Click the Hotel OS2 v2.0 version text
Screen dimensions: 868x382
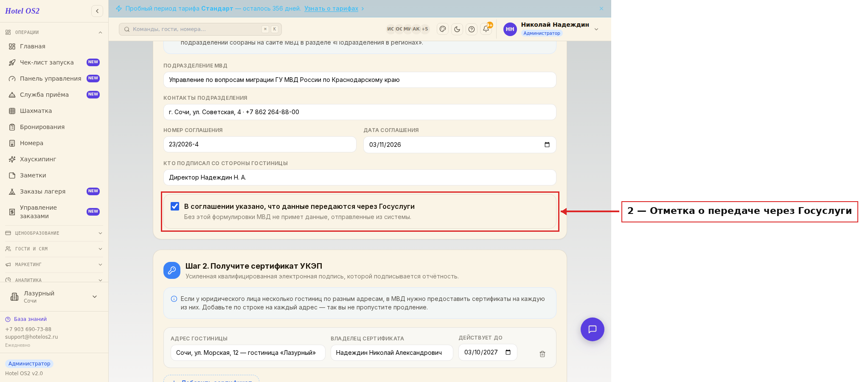click(24, 374)
